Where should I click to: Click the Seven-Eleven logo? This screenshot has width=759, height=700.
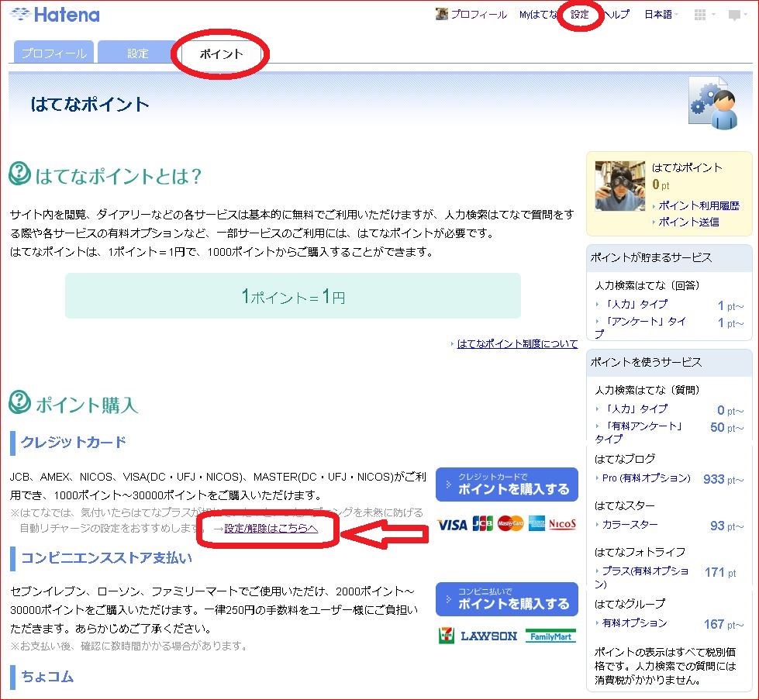[x=447, y=635]
